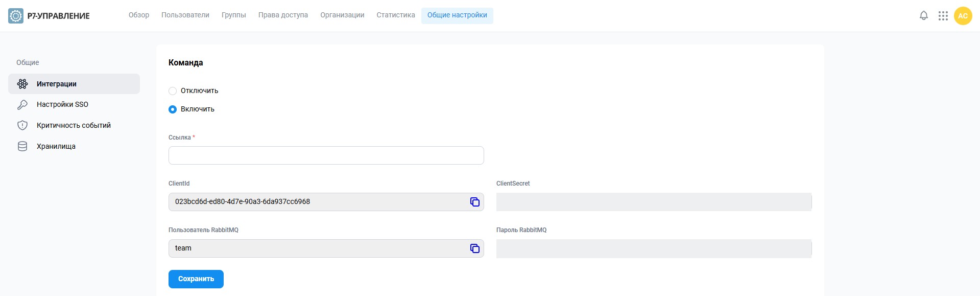Click the Ссылка field label
Image resolution: width=980 pixels, height=296 pixels.
[x=180, y=138]
